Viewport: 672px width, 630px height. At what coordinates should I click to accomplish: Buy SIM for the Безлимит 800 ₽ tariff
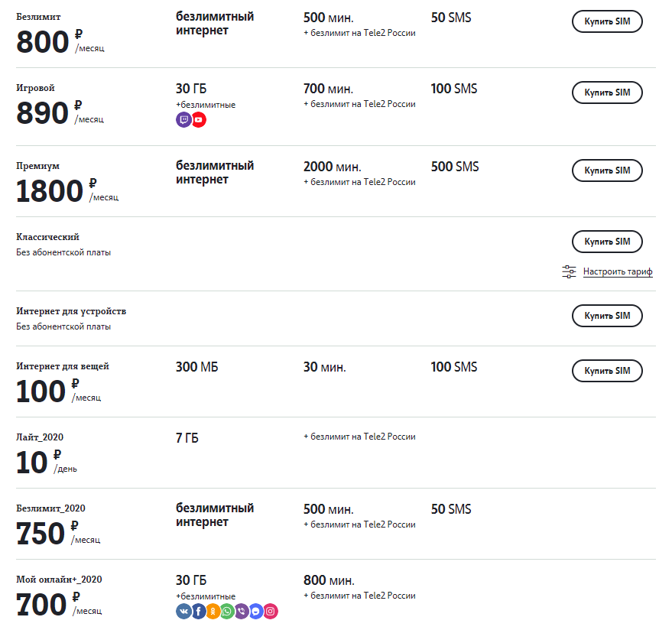607,21
